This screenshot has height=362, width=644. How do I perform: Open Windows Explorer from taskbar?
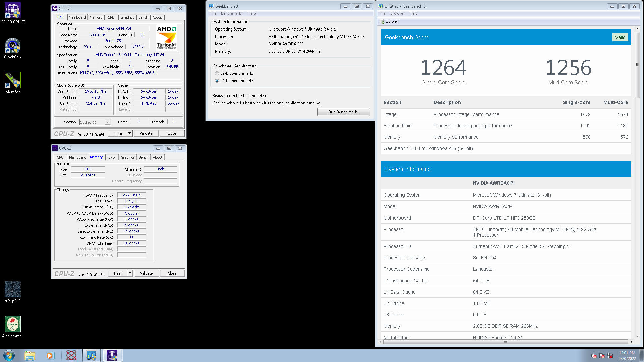coord(30,355)
